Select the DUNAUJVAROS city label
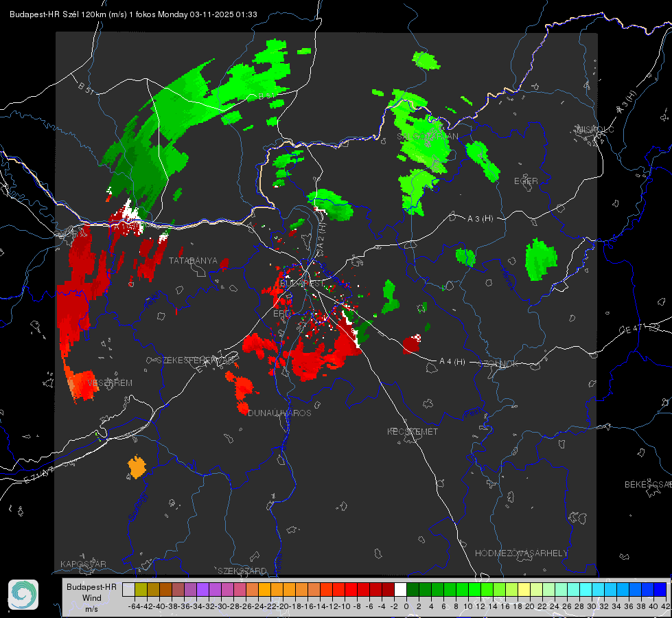Screen dimensions: 672x618 (279, 413)
